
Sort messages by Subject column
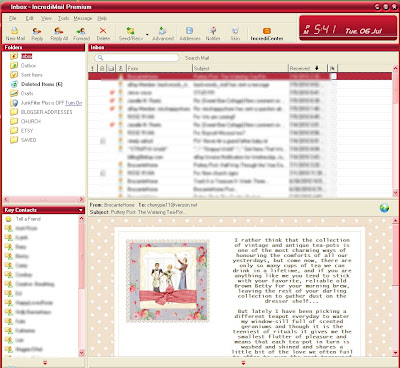pyautogui.click(x=240, y=68)
